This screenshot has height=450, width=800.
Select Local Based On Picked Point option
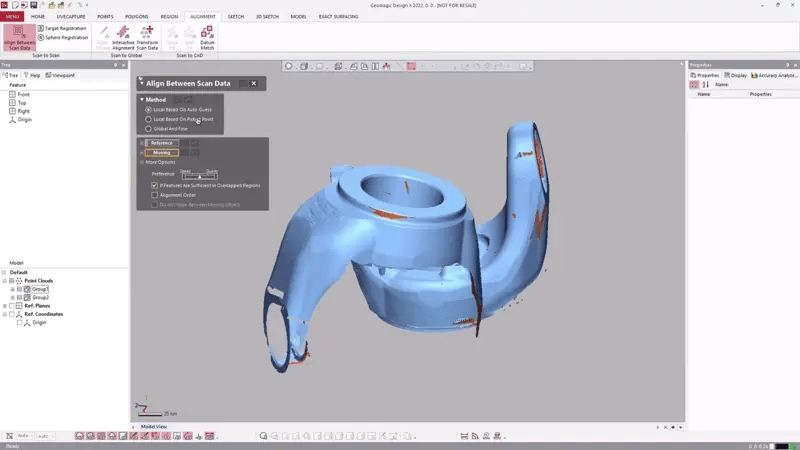point(149,119)
